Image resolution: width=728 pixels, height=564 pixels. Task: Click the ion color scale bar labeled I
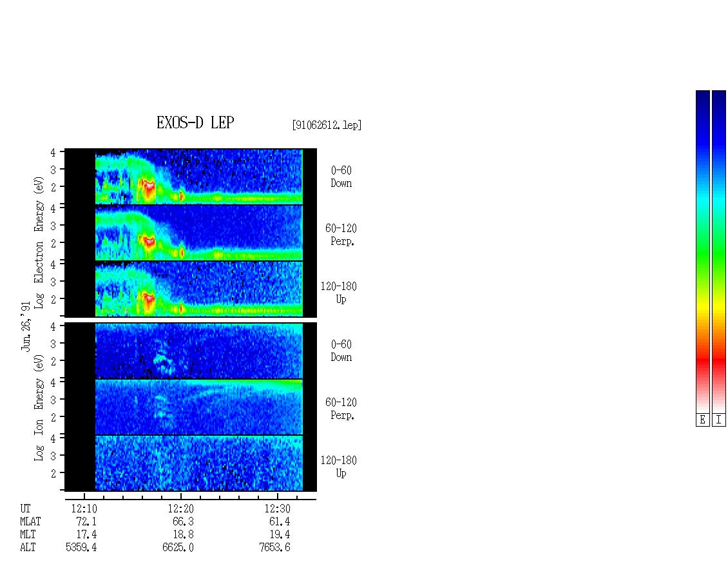tap(719, 251)
